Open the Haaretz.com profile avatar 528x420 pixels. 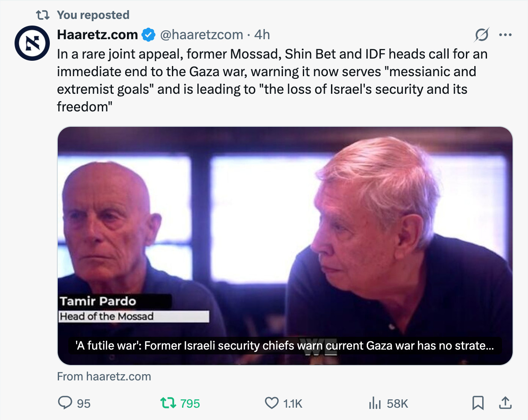point(32,43)
